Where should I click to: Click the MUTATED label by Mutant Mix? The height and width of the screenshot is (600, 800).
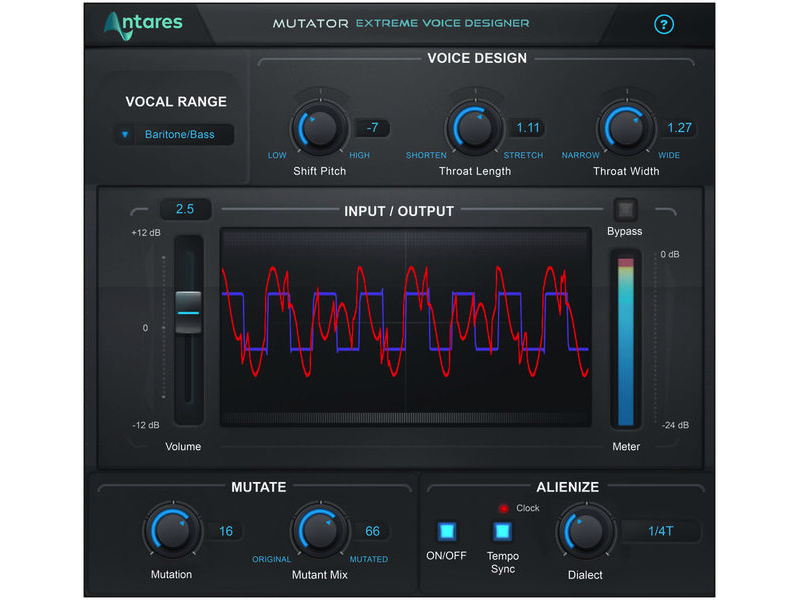pyautogui.click(x=368, y=559)
